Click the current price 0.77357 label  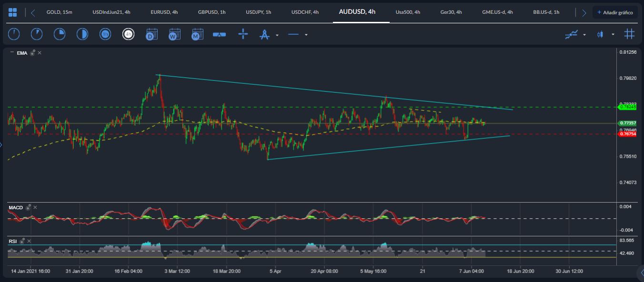pyautogui.click(x=628, y=123)
